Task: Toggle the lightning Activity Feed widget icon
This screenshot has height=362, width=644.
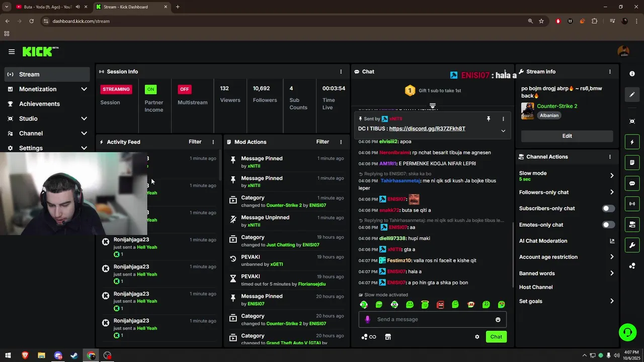Action: [x=632, y=142]
